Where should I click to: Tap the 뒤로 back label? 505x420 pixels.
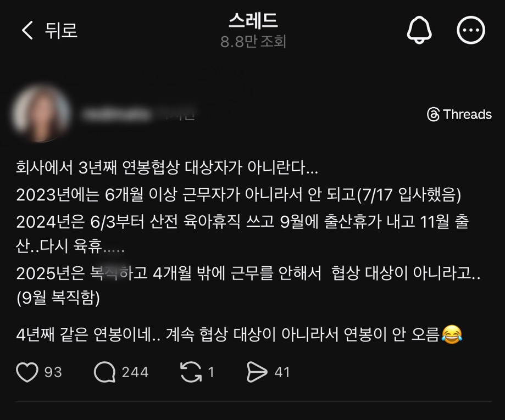point(61,31)
